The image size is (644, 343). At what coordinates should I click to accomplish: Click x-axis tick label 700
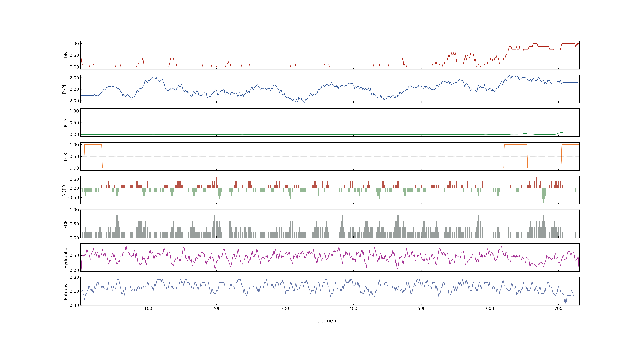coord(558,309)
